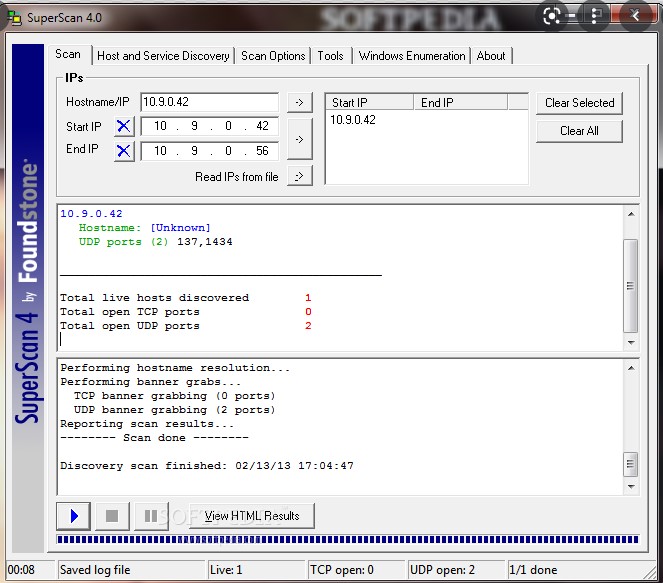Open the Read IPs from file arrow button

point(299,176)
